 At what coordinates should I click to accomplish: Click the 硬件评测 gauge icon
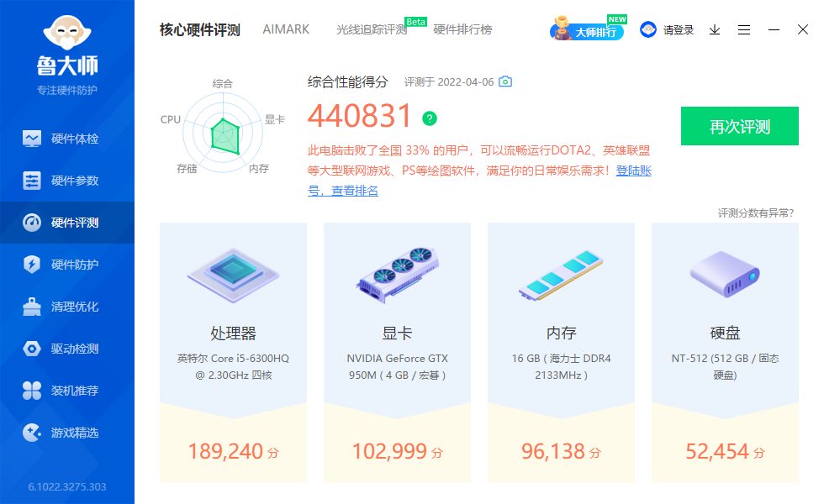tap(32, 223)
